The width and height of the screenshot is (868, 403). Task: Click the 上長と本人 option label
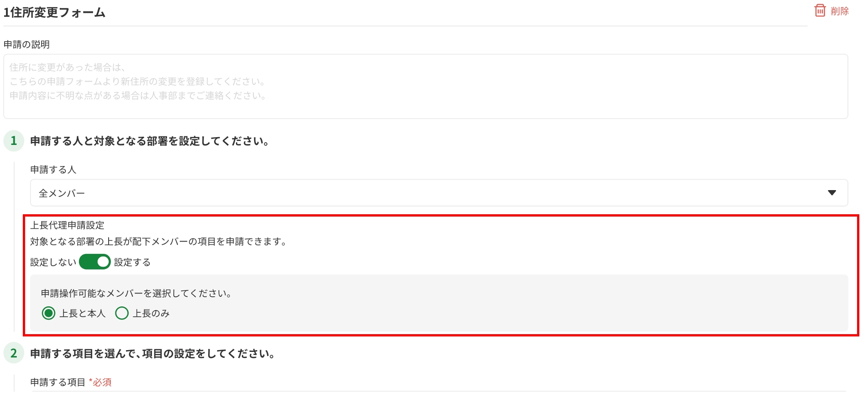coord(83,313)
